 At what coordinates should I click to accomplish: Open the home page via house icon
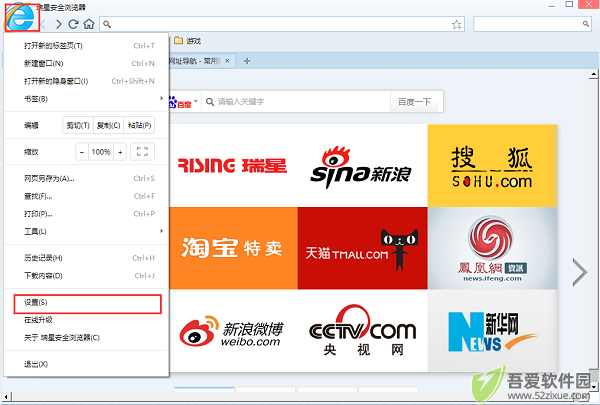(x=89, y=24)
